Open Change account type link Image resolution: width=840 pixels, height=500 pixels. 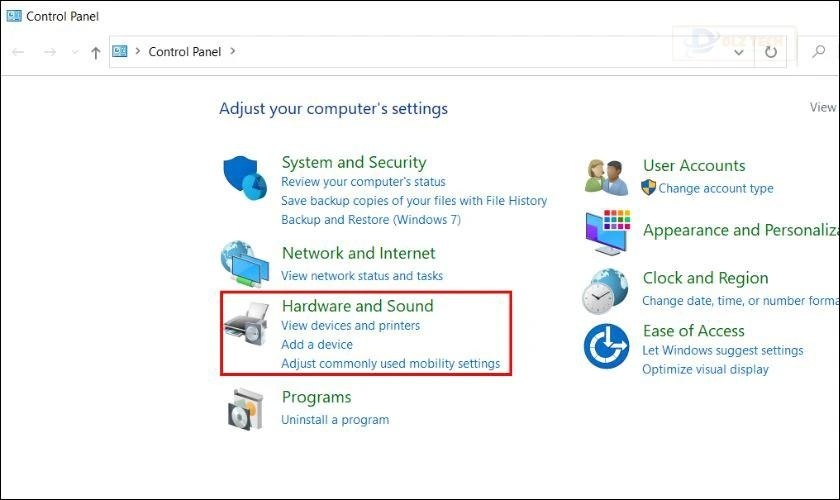pyautogui.click(x=715, y=188)
